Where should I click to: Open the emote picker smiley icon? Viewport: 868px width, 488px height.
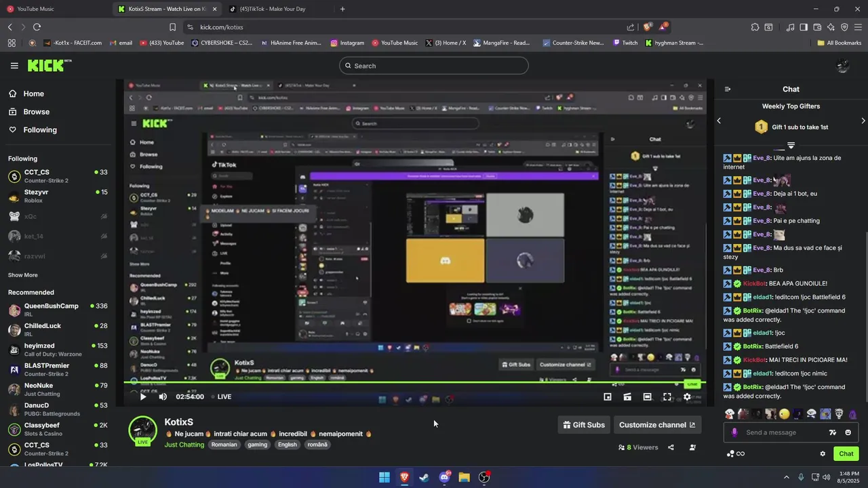(848, 432)
